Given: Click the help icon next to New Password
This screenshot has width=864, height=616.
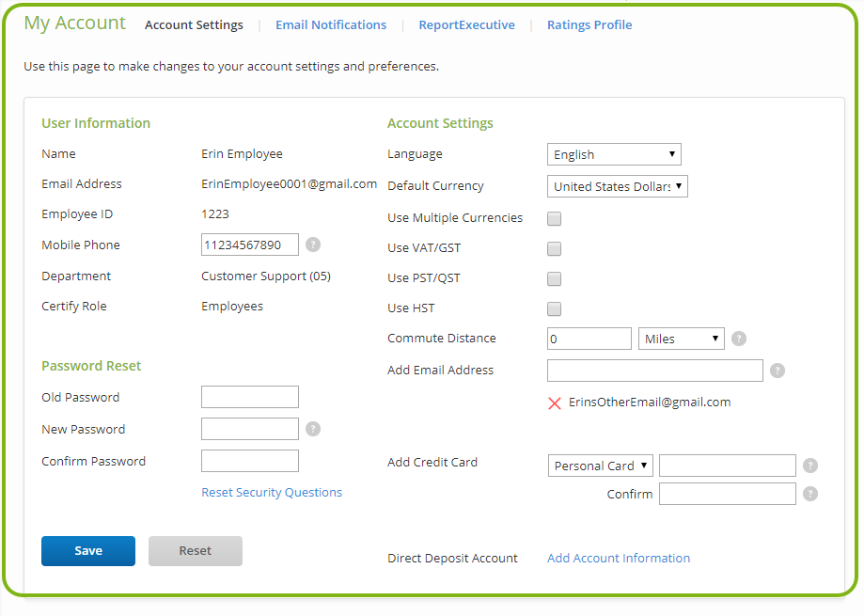Looking at the screenshot, I should pyautogui.click(x=312, y=429).
